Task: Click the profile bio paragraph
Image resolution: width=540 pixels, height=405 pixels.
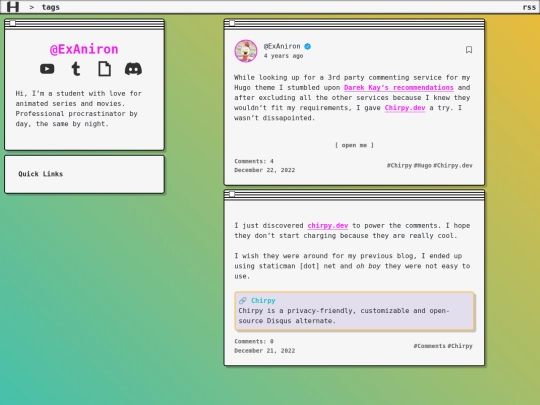Action: [79, 108]
